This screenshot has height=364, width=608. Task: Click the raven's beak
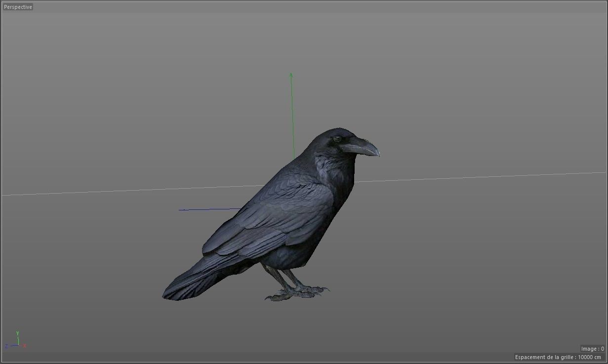coord(362,146)
